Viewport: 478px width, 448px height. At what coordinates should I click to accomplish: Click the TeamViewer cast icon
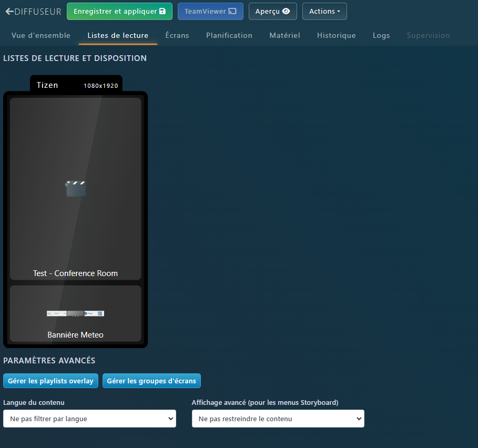pyautogui.click(x=232, y=12)
